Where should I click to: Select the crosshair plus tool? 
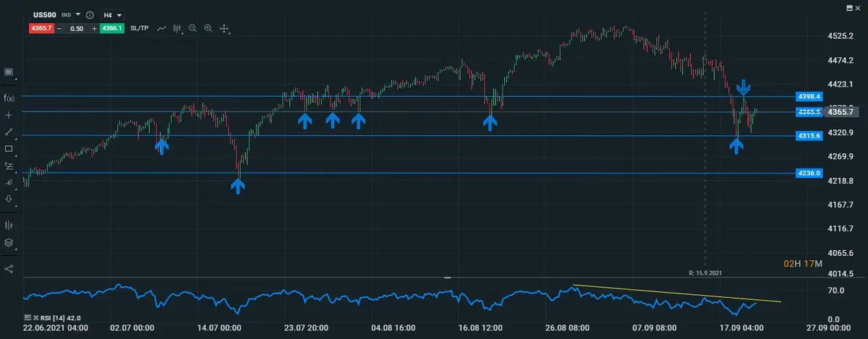point(9,115)
